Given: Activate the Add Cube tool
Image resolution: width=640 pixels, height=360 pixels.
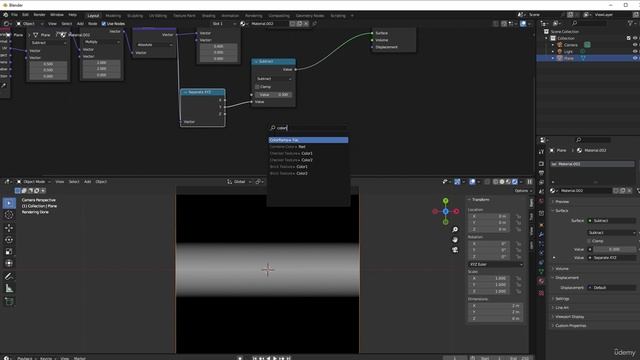Looking at the screenshot, I should (x=9, y=301).
